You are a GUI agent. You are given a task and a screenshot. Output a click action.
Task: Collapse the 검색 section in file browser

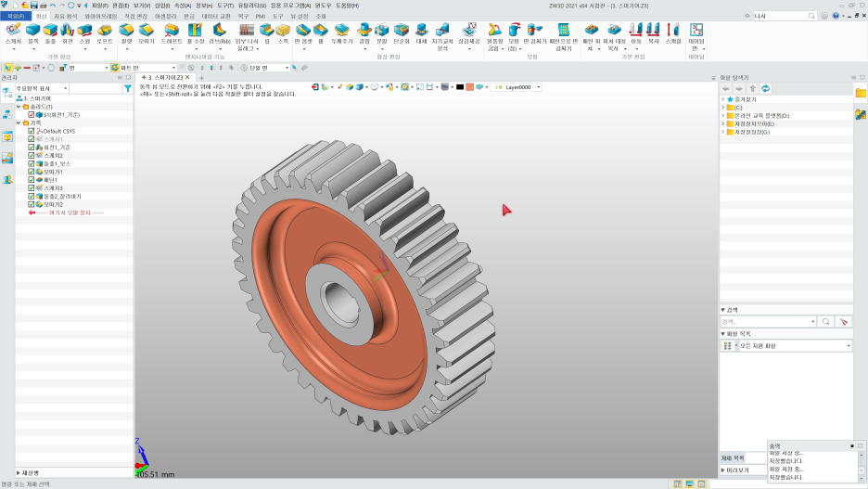pos(723,310)
